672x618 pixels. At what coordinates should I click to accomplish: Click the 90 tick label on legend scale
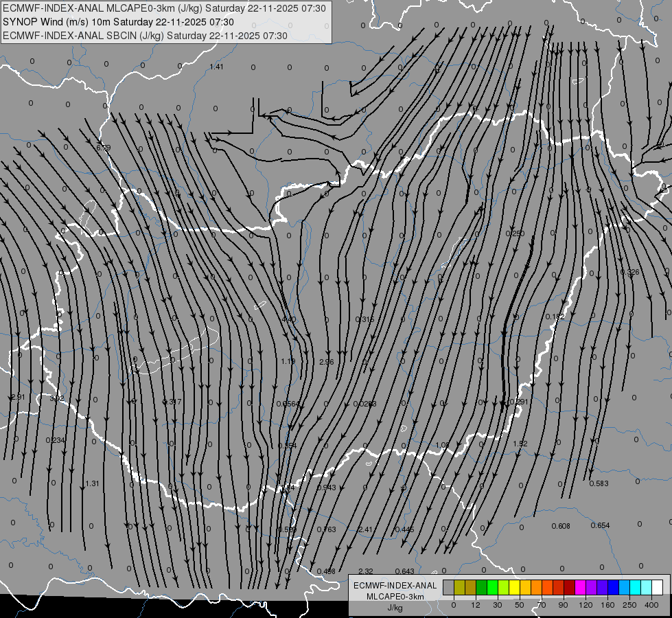563,605
